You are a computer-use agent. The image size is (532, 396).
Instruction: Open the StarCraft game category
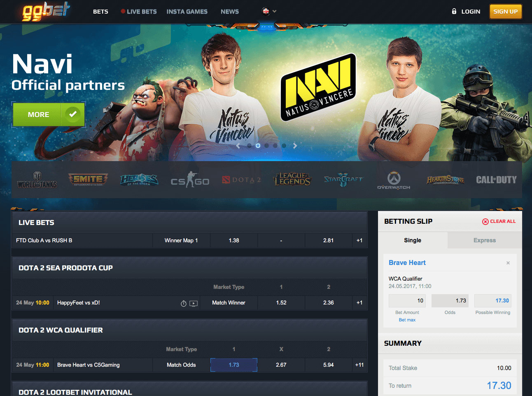coord(343,180)
